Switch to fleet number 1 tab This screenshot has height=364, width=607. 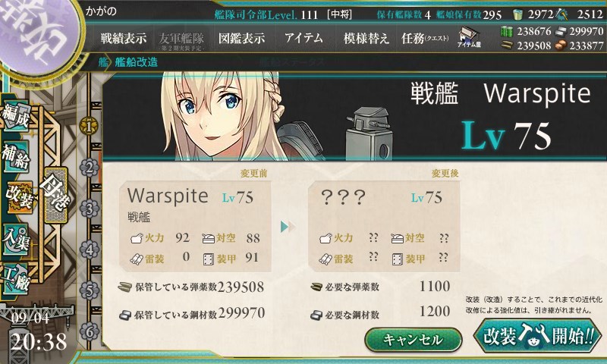tap(89, 127)
